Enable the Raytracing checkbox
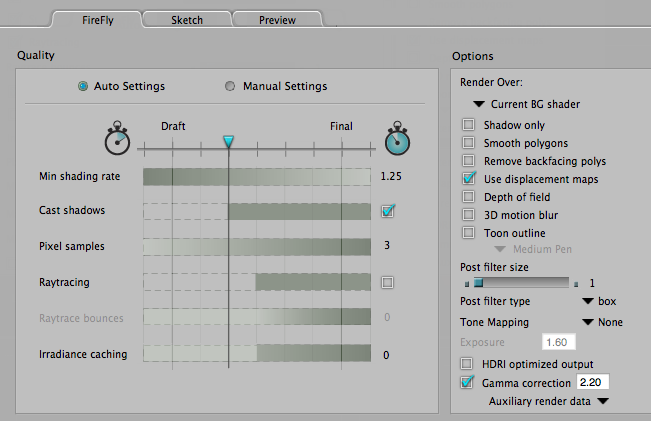Image resolution: width=651 pixels, height=421 pixels. (387, 282)
